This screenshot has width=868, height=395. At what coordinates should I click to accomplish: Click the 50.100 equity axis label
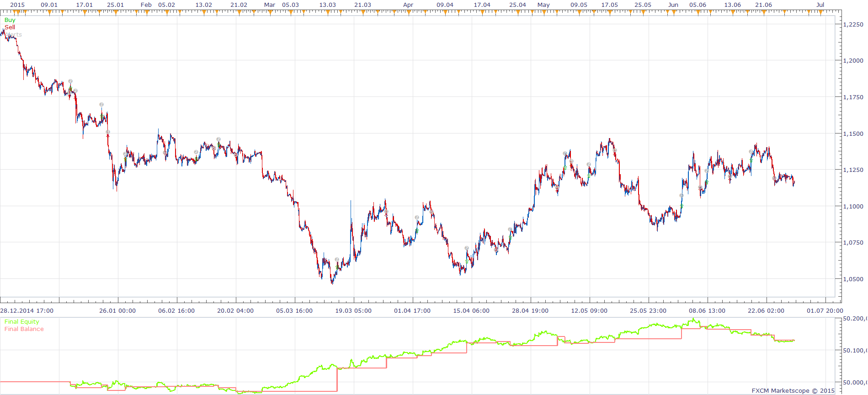click(x=855, y=351)
